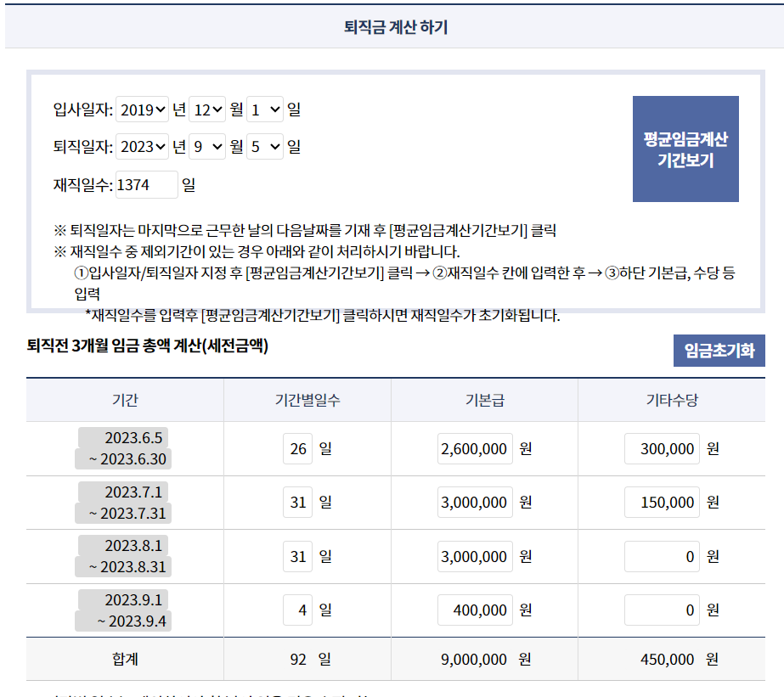Viewport: 784px width, 697px height.
Task: Click the 300,000 won allowance field for June
Action: click(x=662, y=448)
